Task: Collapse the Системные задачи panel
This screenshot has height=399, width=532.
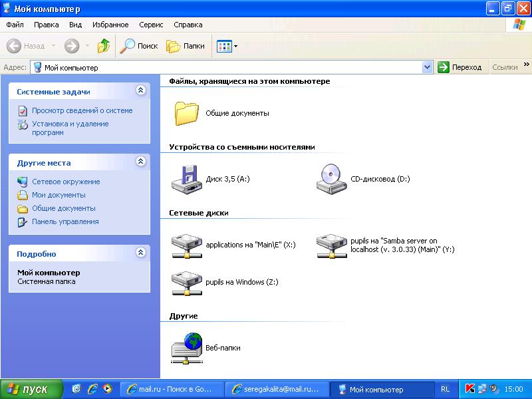Action: [140, 90]
